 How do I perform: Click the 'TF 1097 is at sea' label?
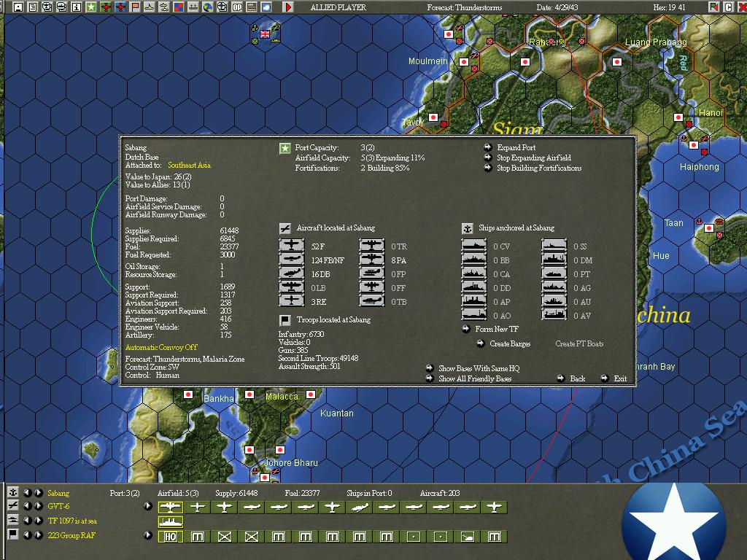click(72, 521)
